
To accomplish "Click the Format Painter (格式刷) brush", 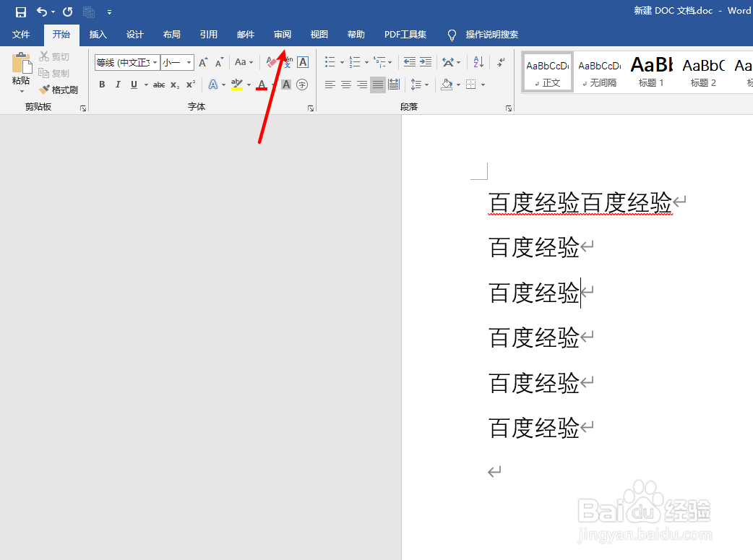I will [59, 90].
